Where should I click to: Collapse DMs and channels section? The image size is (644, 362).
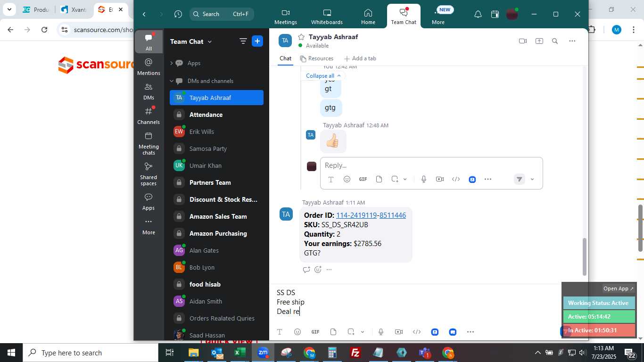(x=173, y=81)
